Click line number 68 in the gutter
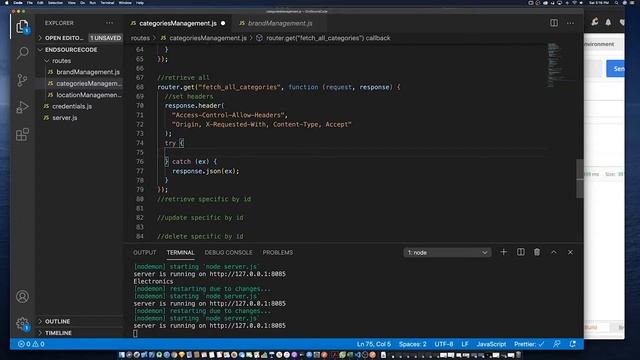 [140, 87]
